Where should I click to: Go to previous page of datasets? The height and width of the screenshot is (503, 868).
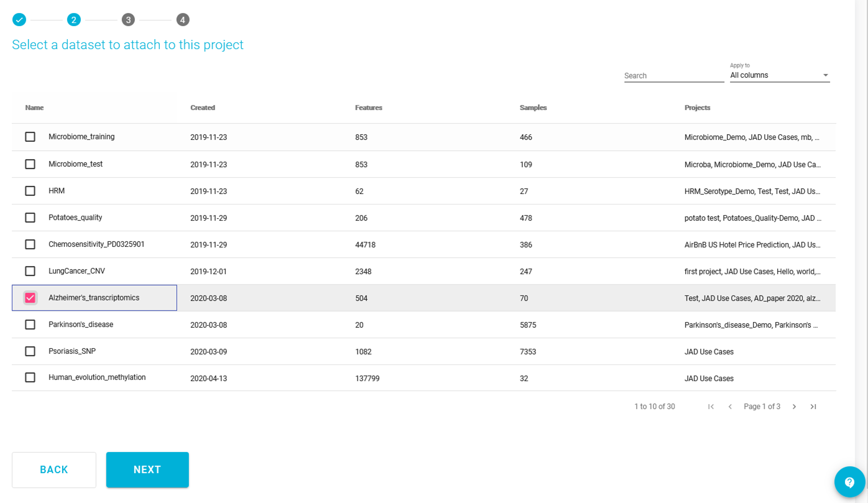coord(730,407)
